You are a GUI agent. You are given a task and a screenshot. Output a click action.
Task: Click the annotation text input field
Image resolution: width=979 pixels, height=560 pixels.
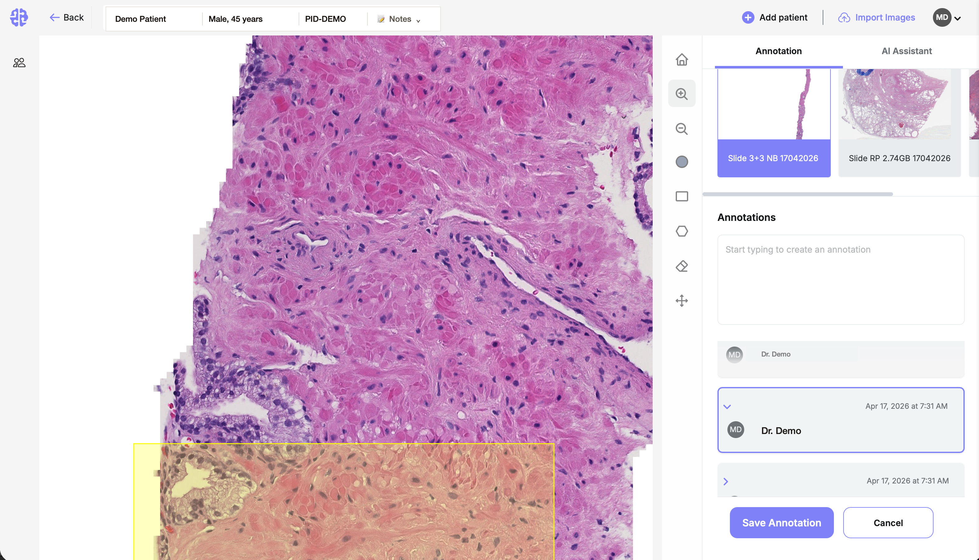click(x=841, y=280)
